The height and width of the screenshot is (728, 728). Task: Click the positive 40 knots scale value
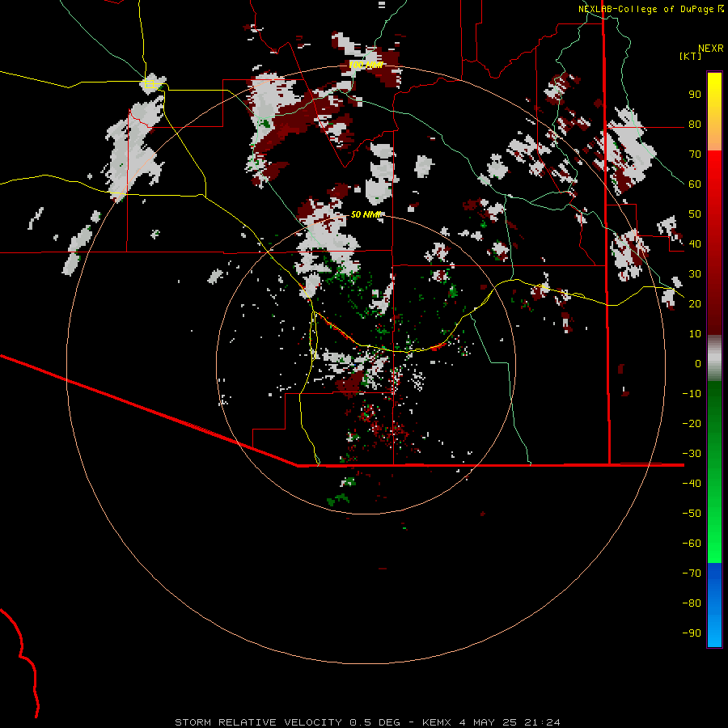click(x=695, y=244)
